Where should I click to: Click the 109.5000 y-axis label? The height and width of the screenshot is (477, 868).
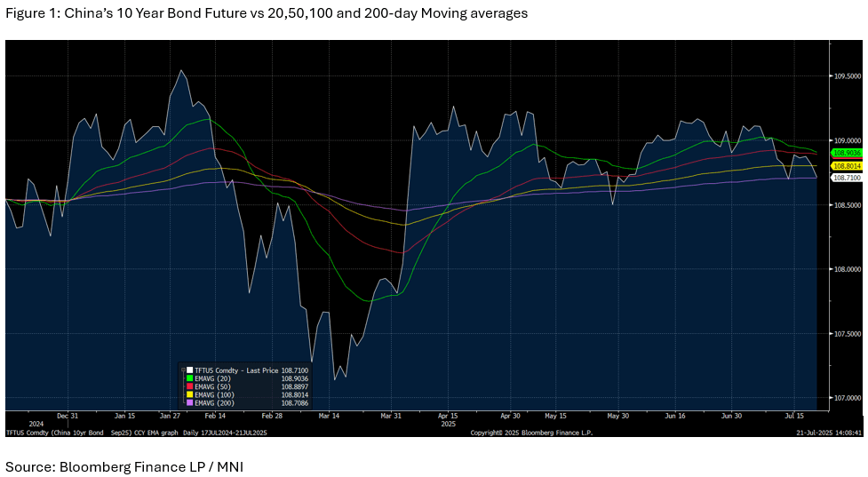(x=845, y=76)
